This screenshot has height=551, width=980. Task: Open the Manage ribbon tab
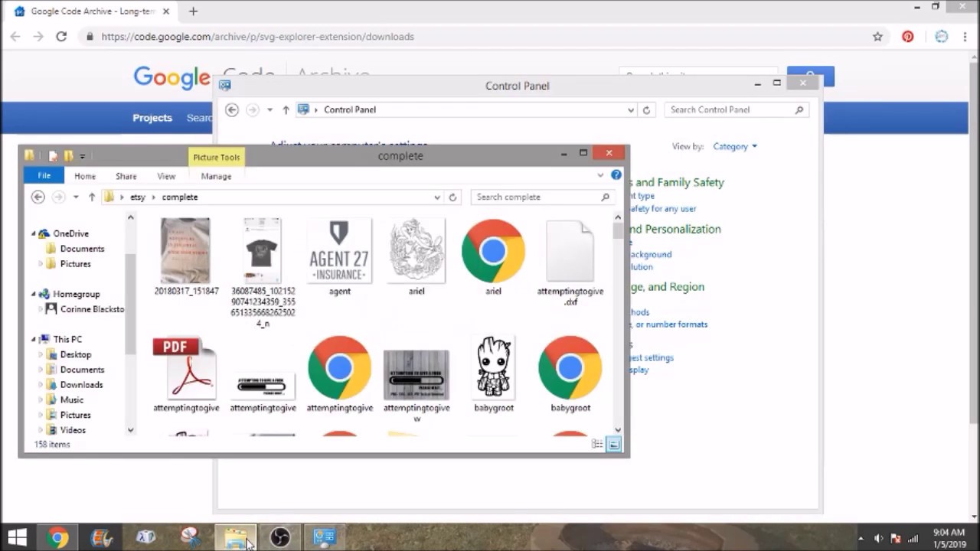point(216,176)
